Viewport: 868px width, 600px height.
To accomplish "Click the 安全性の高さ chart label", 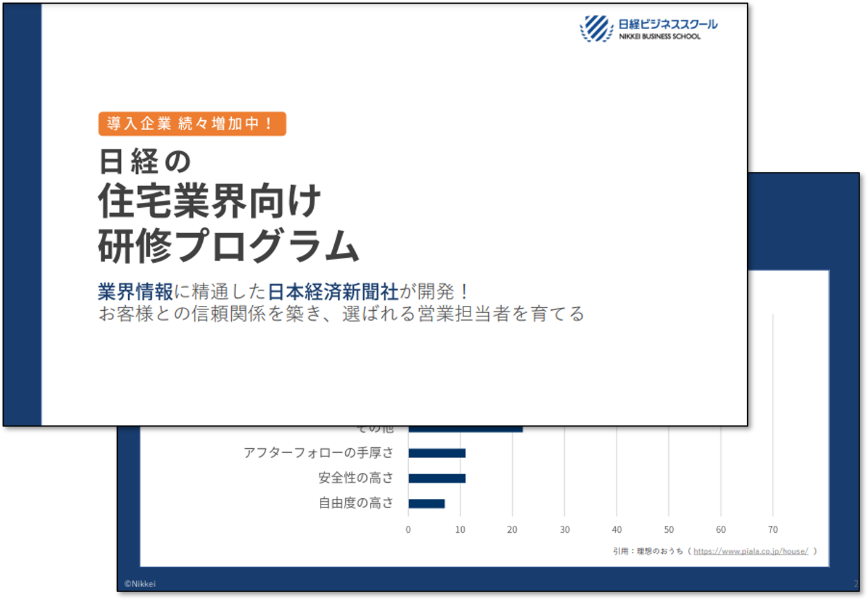I will 355,478.
